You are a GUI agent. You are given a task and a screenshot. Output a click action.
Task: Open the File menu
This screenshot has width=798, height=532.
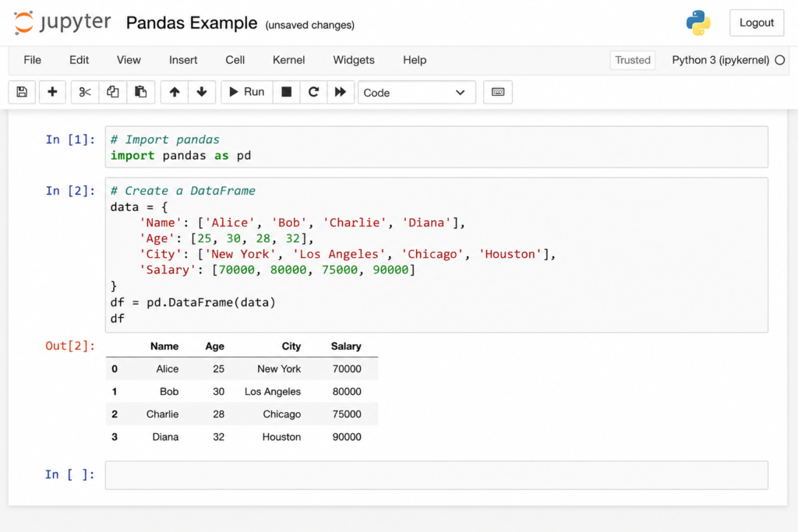(33, 60)
